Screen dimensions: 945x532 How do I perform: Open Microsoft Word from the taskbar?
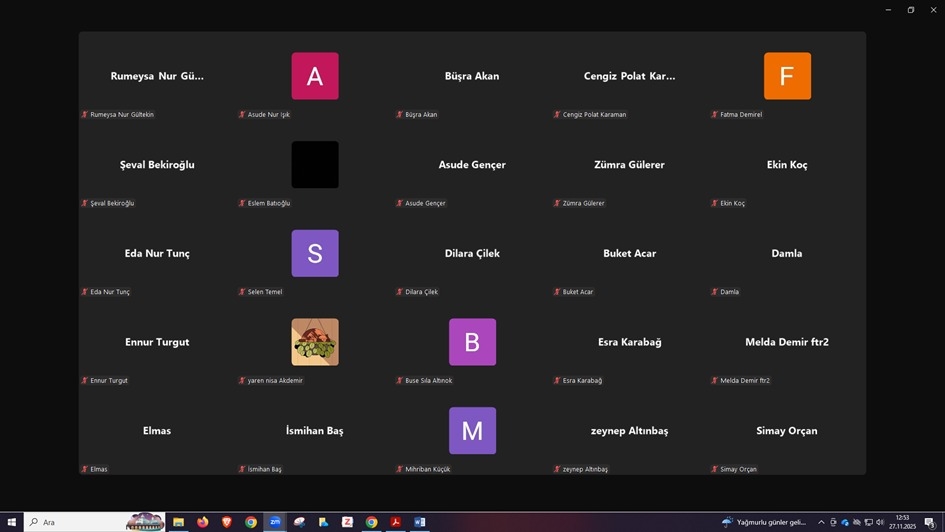tap(420, 522)
